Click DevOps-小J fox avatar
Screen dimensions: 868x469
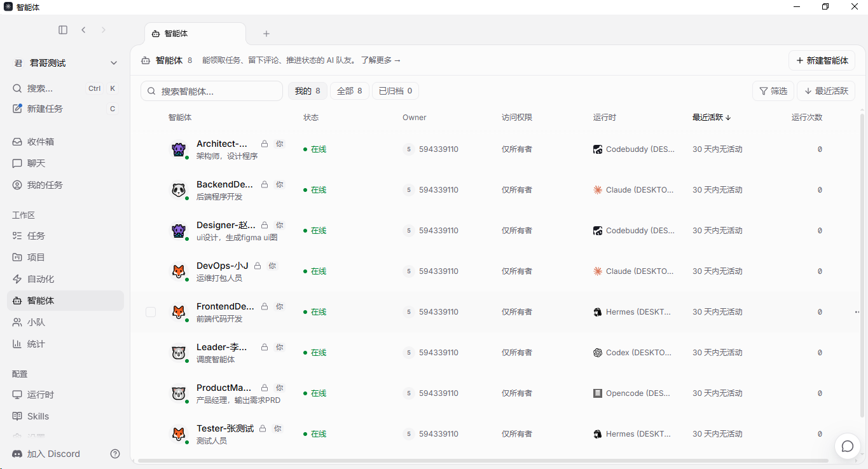(179, 271)
